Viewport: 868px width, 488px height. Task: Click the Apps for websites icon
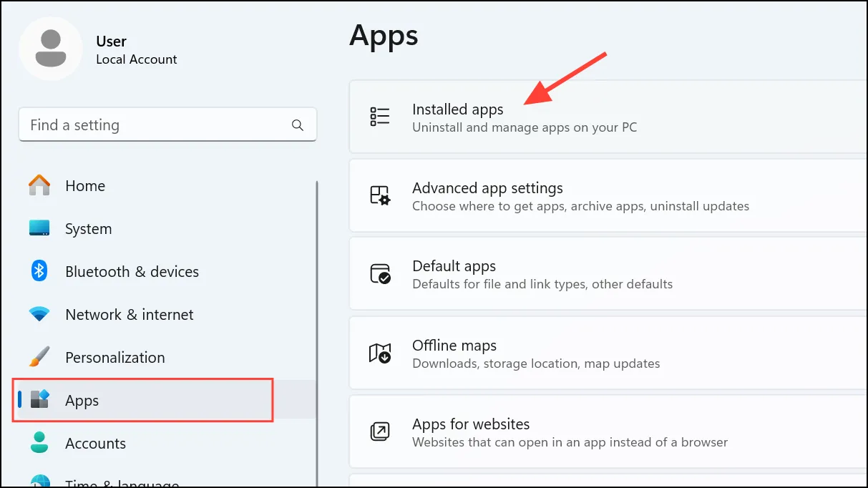379,431
